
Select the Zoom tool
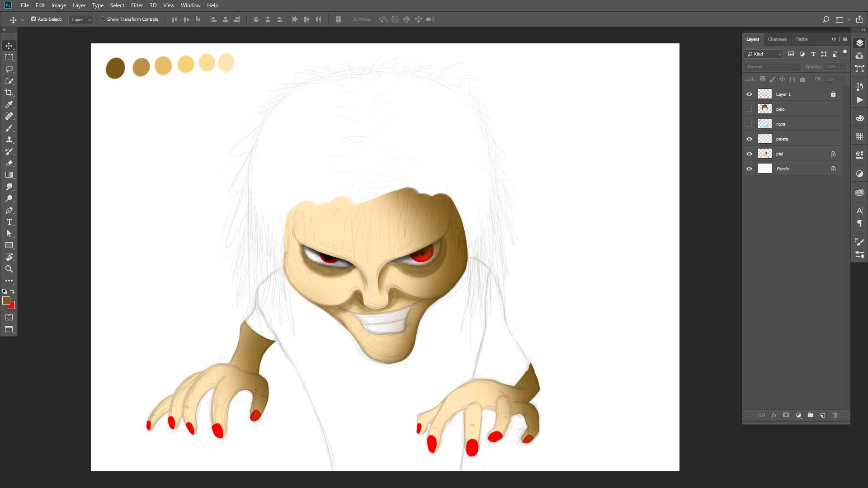pyautogui.click(x=9, y=269)
